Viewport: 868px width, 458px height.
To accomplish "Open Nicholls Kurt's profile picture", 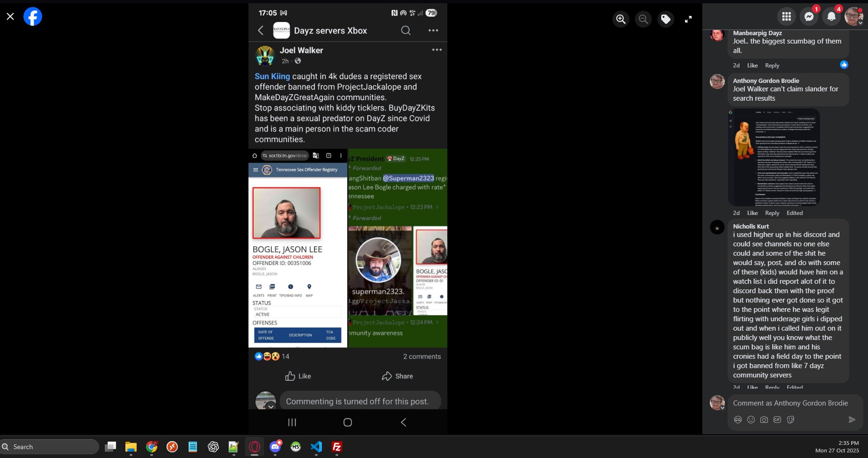I will (717, 227).
